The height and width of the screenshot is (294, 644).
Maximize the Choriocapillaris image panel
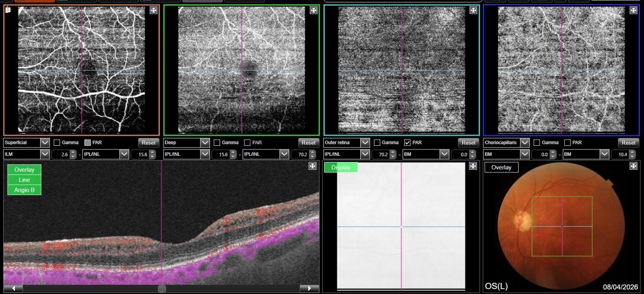pos(633,11)
